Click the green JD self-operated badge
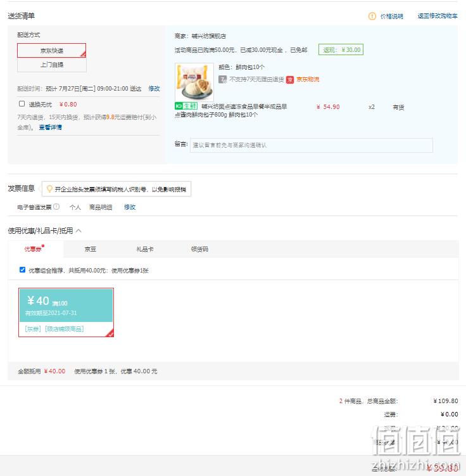Viewport: 466px width, 476px height. [186, 106]
